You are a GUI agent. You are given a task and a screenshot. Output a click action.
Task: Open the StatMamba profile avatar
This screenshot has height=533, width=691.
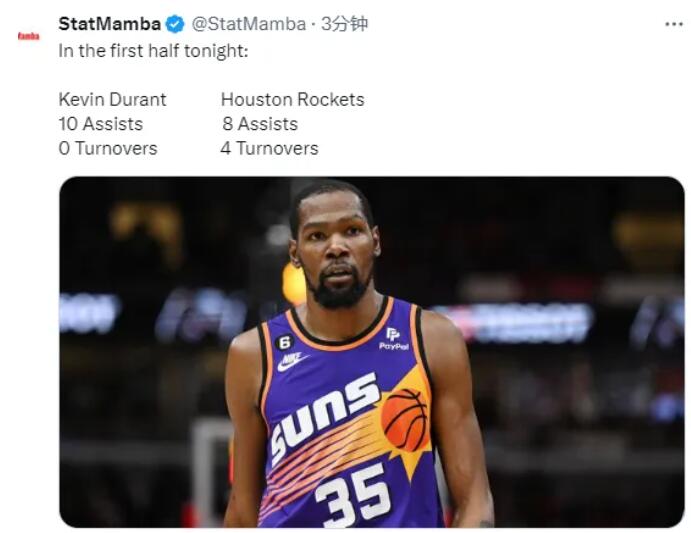28,36
